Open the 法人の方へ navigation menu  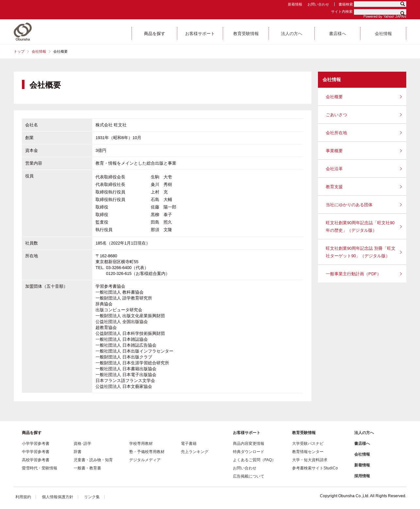[x=291, y=34]
